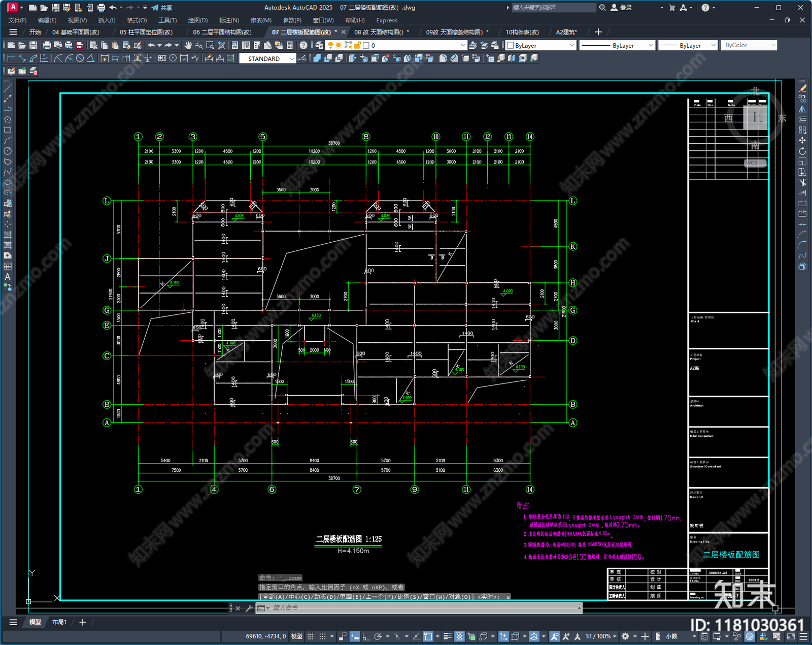Image resolution: width=812 pixels, height=645 pixels.
Task: Open the Layer Properties manager icon
Action: tap(319, 45)
